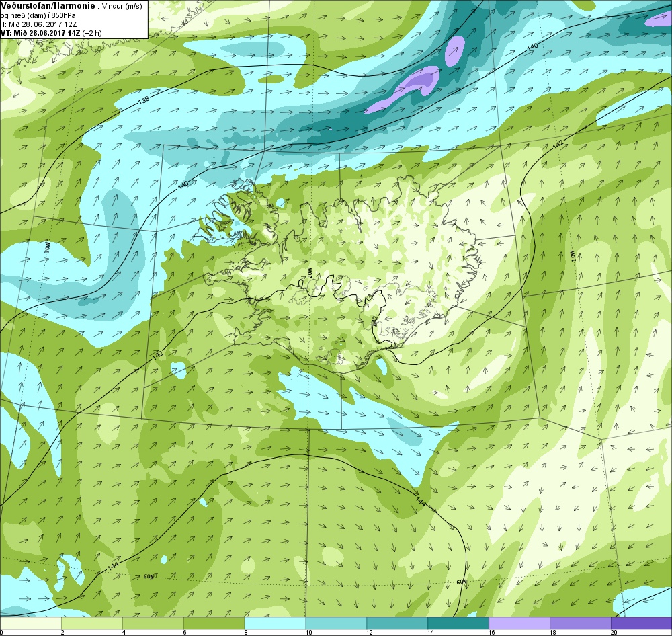
Task: Select the dark teal 14–16 m/s legend swatch
Action: (x=458, y=623)
